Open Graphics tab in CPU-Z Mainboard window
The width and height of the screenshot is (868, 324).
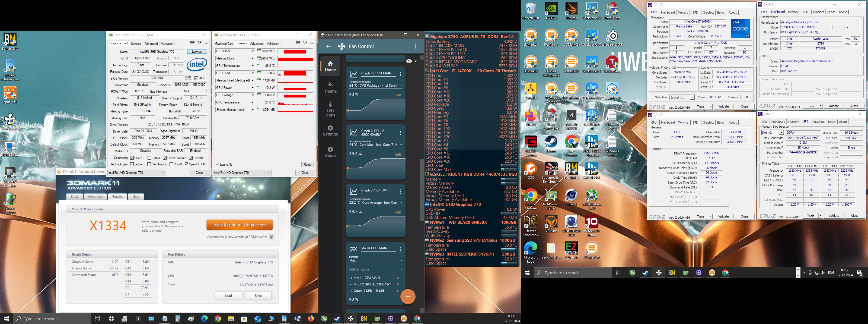pyautogui.click(x=818, y=12)
